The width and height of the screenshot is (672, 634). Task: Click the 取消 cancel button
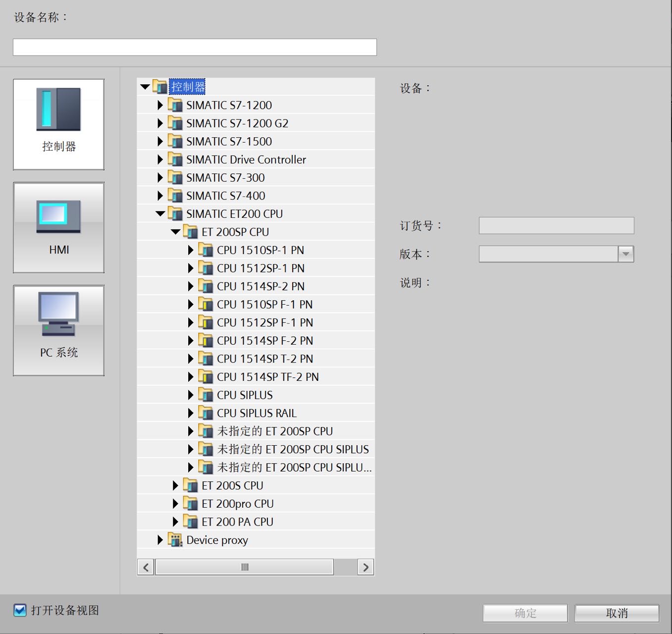click(x=617, y=613)
